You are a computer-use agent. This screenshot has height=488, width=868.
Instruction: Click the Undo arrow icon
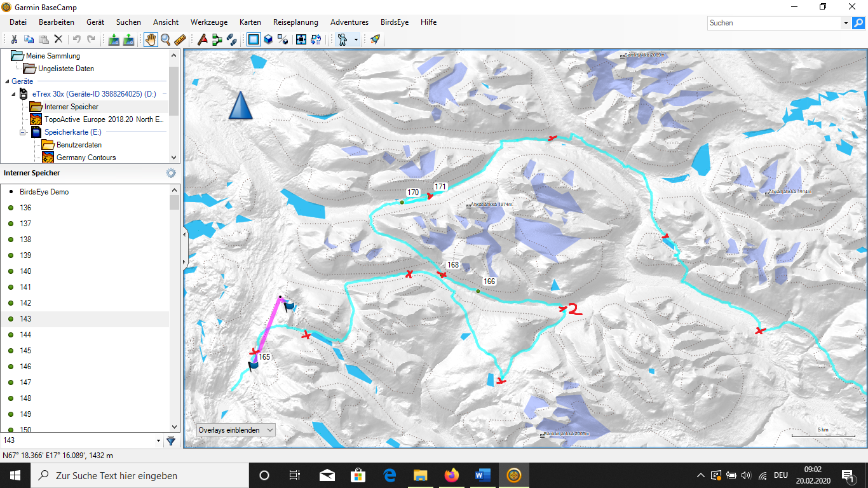(x=77, y=39)
